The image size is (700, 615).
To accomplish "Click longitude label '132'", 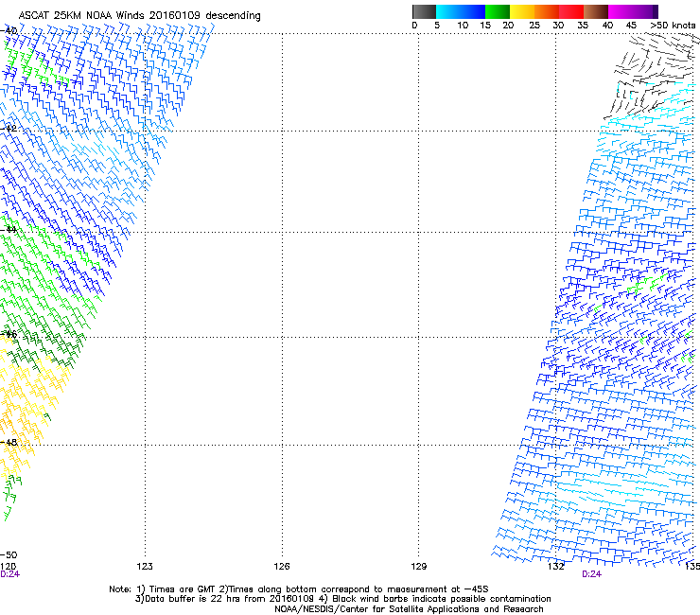I will tap(555, 567).
